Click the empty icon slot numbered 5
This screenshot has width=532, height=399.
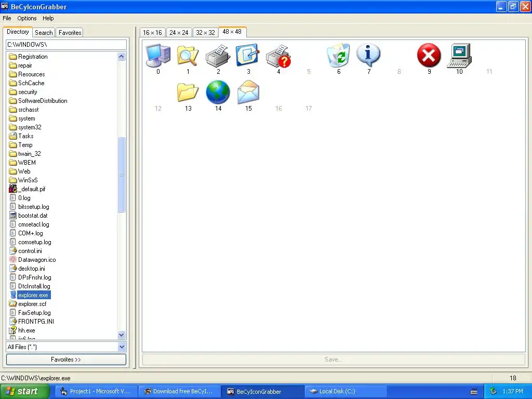(x=309, y=58)
